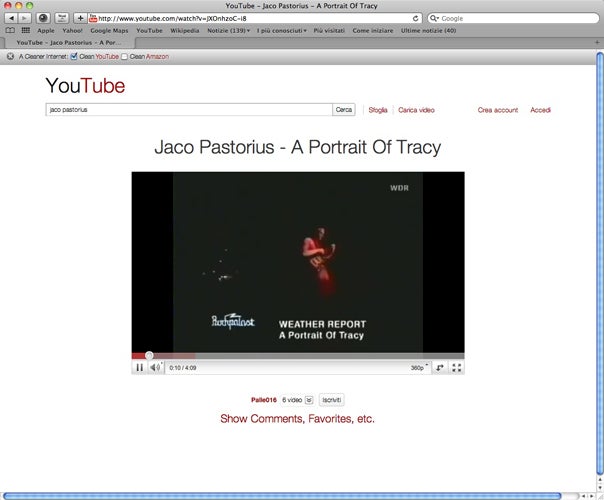Mute the video volume speaker icon

pyautogui.click(x=155, y=368)
